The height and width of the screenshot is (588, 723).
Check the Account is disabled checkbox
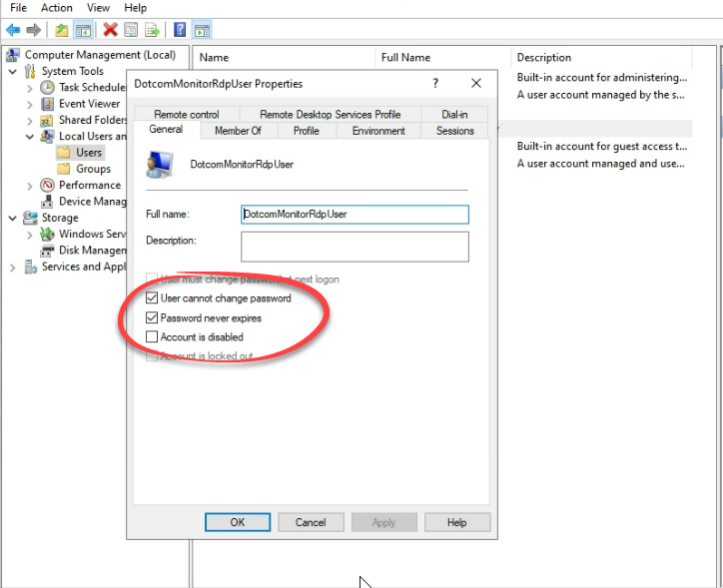[x=152, y=337]
